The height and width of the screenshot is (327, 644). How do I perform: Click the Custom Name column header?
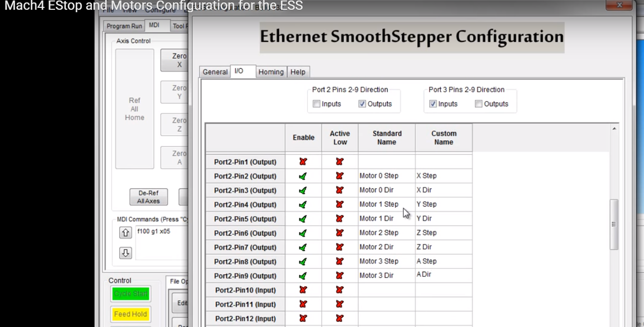pyautogui.click(x=444, y=138)
